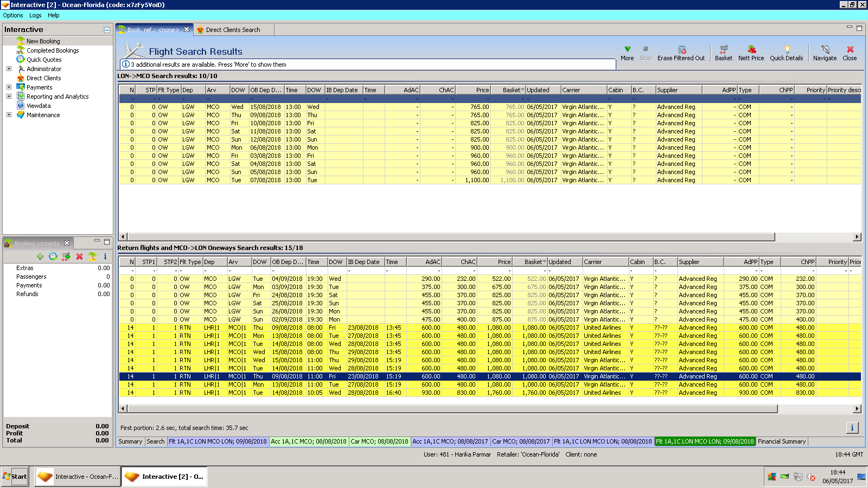Image resolution: width=868 pixels, height=488 pixels.
Task: Click the Nett Price toolbar icon
Action: pyautogui.click(x=751, y=49)
